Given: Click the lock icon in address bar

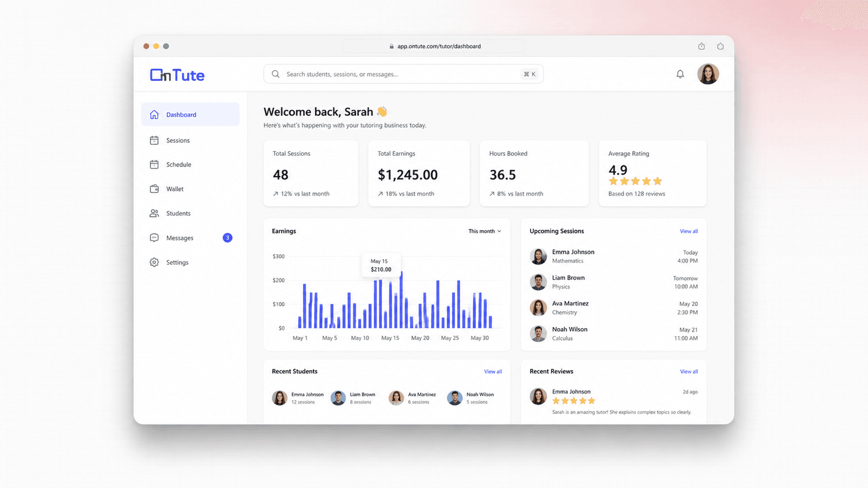Looking at the screenshot, I should pos(392,47).
